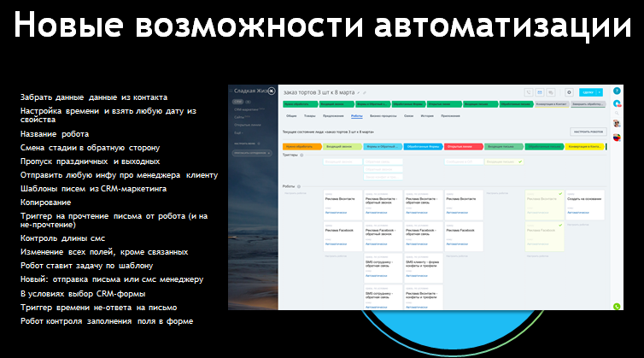The width and height of the screenshot is (644, 358).
Task: Open the Создать на основании robot card
Action: [585, 205]
